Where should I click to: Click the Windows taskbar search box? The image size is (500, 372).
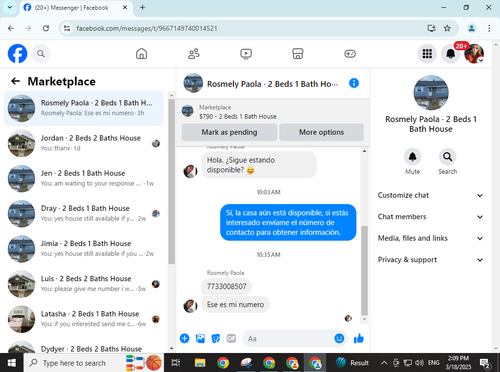tap(94, 363)
